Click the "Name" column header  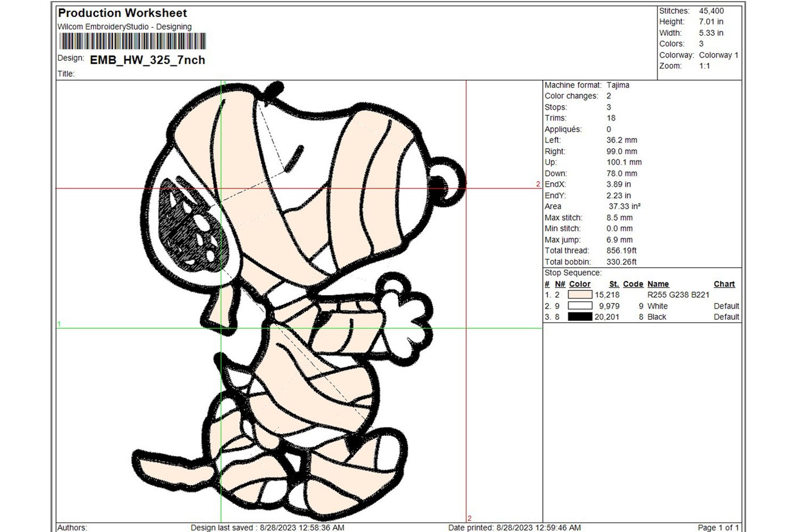(x=658, y=284)
